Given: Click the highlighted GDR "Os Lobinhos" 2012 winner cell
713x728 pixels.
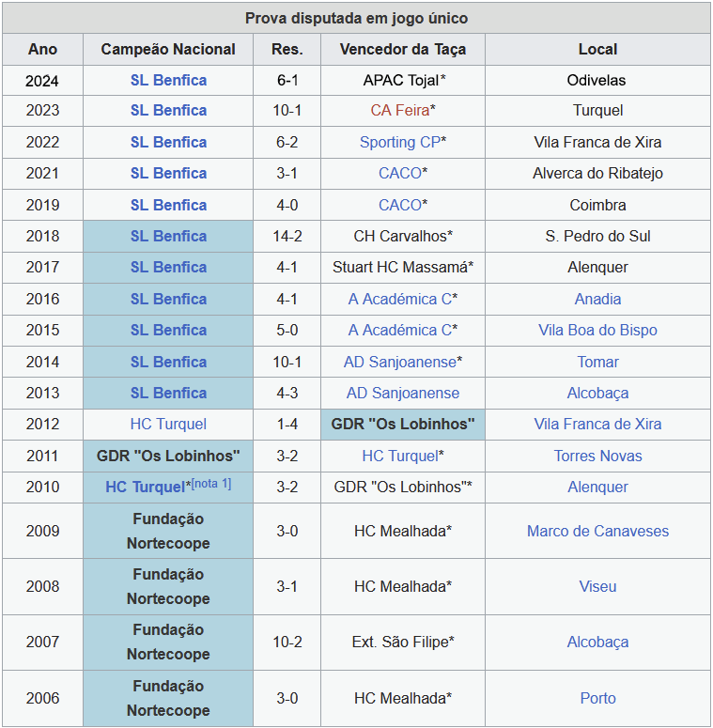Looking at the screenshot, I should 402,425.
